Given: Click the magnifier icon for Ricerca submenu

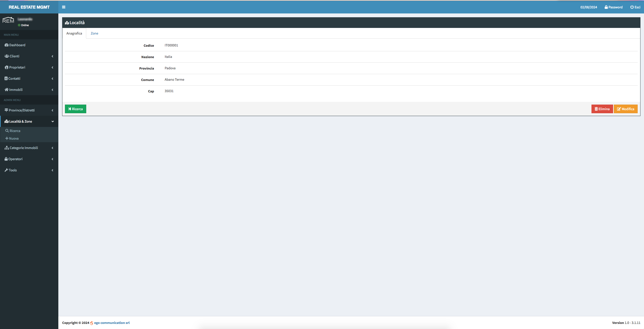Looking at the screenshot, I should [x=7, y=131].
